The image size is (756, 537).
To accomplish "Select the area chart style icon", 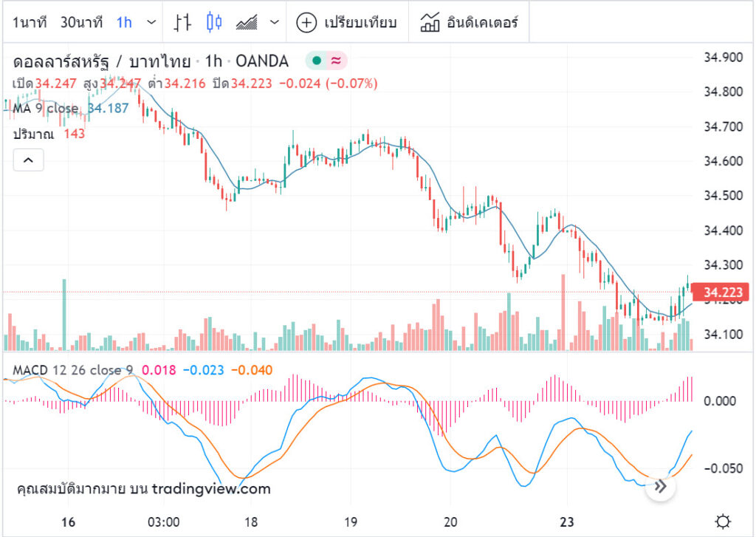I will click(247, 22).
